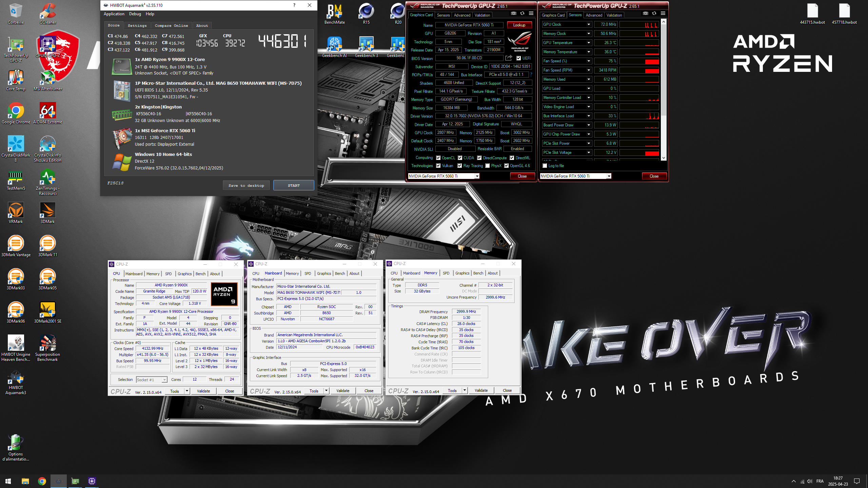Click Tools button in CPU-Z CPU window
Image resolution: width=868 pixels, height=488 pixels.
(x=175, y=391)
